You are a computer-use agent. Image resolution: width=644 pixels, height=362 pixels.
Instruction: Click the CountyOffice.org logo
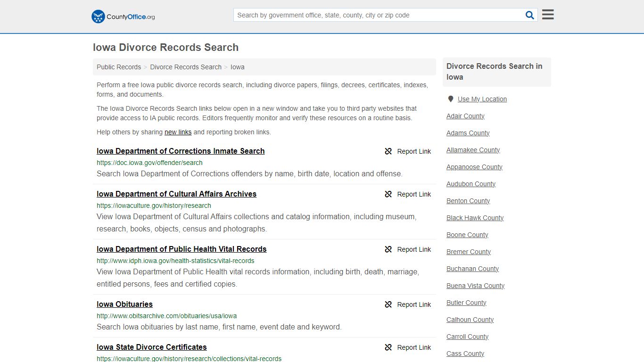(123, 16)
